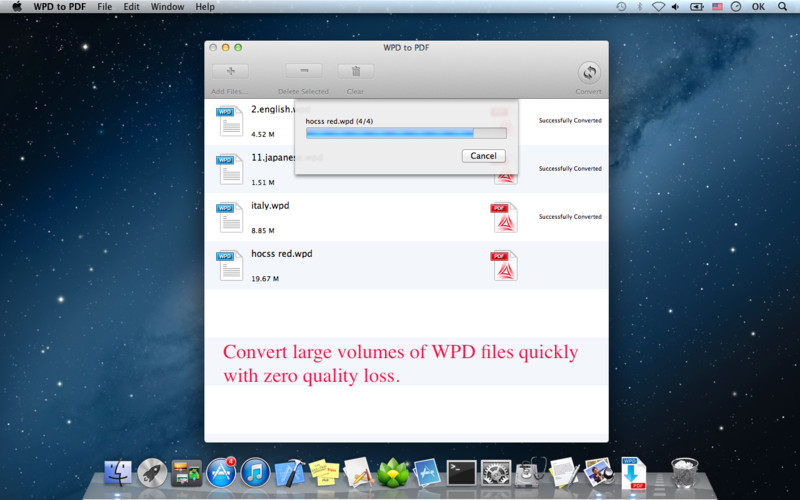This screenshot has width=800, height=500.
Task: Open Launchpad rocket icon in the Dock
Action: coord(152,472)
